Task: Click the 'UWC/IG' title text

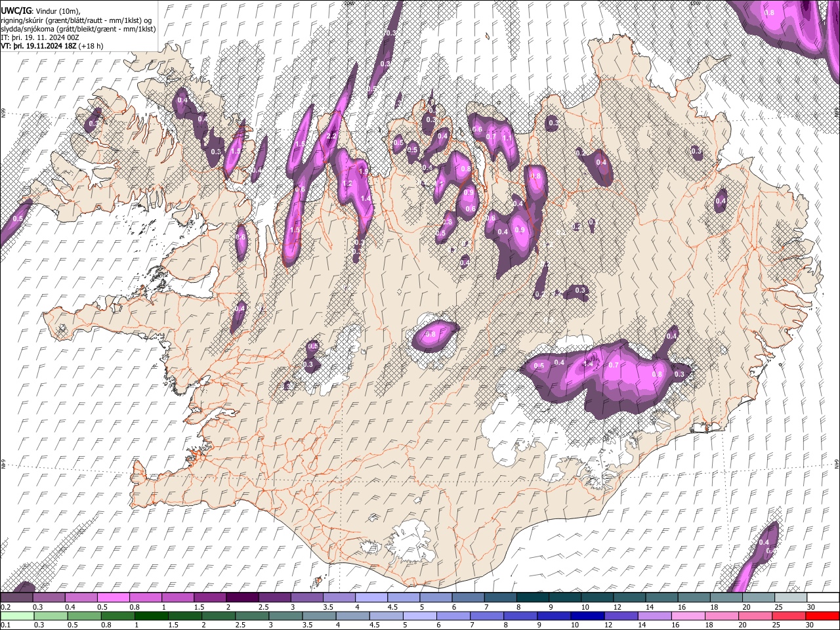Action: [16, 10]
